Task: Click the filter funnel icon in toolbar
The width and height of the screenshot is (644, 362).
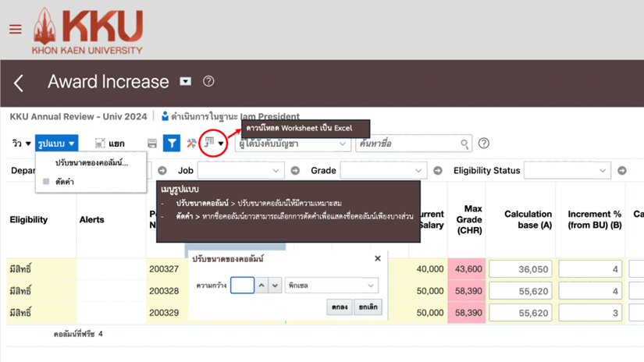Action: pyautogui.click(x=172, y=144)
